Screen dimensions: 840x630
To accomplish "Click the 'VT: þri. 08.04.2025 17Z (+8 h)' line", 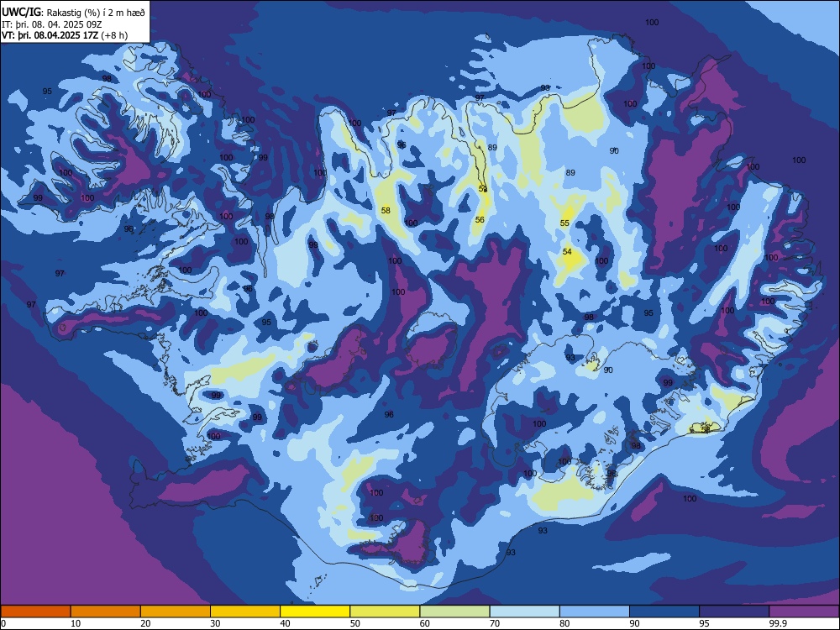I will [65, 35].
